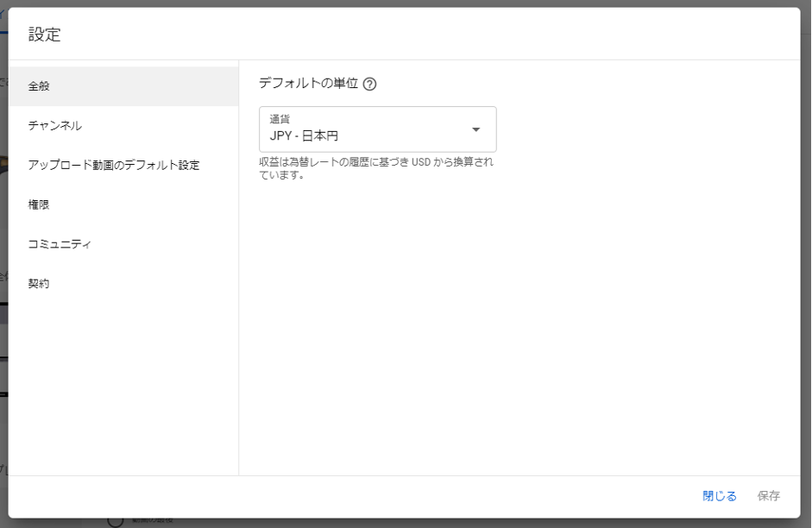Image resolution: width=812 pixels, height=528 pixels.
Task: Select the radio button below the dialog
Action: point(116,521)
